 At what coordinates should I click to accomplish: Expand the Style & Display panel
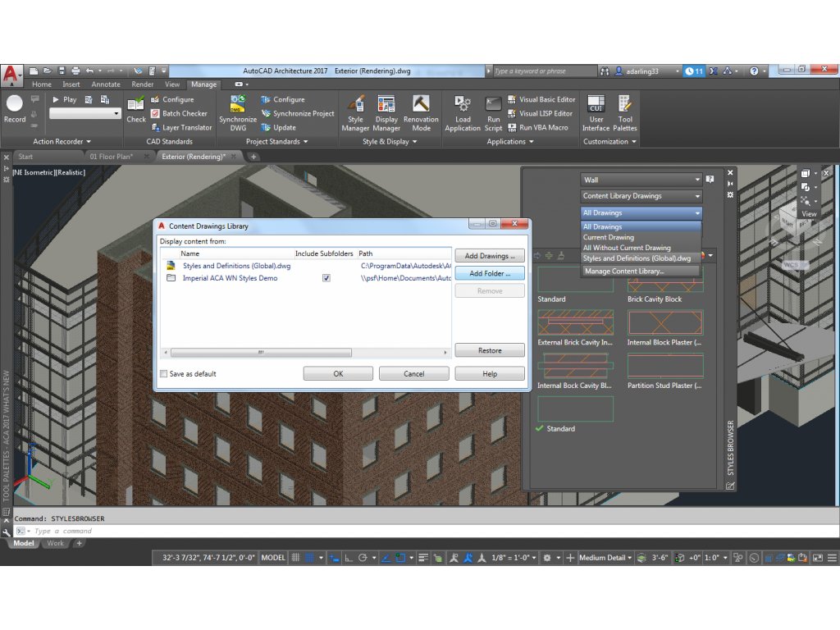click(390, 141)
